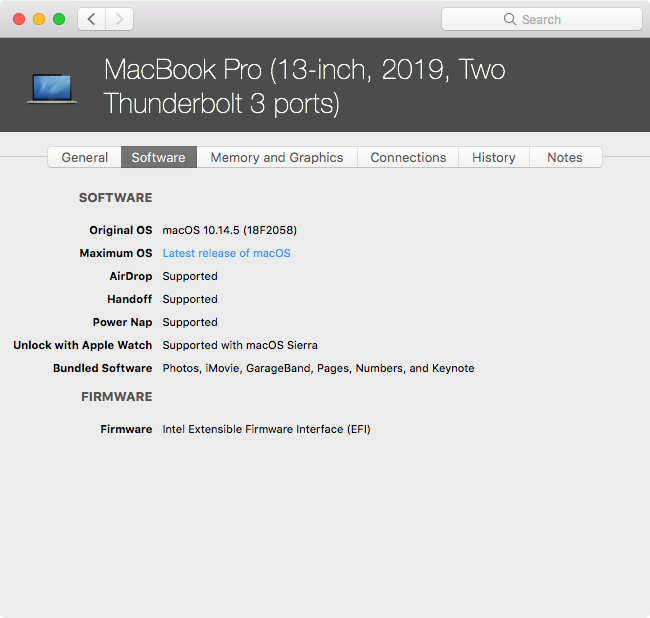The height and width of the screenshot is (618, 650).
Task: Go to the Connections tab
Action: point(408,157)
